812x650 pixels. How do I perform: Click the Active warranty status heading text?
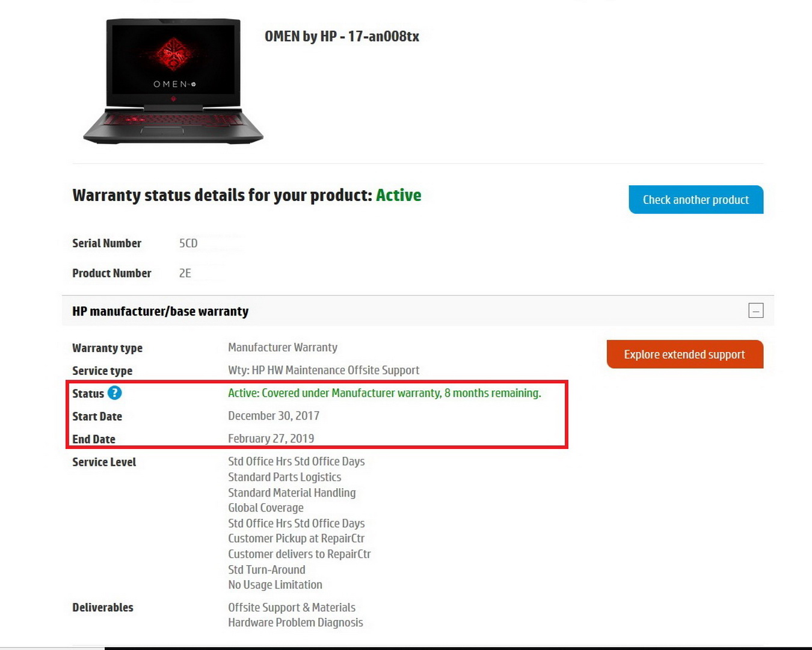coord(398,195)
